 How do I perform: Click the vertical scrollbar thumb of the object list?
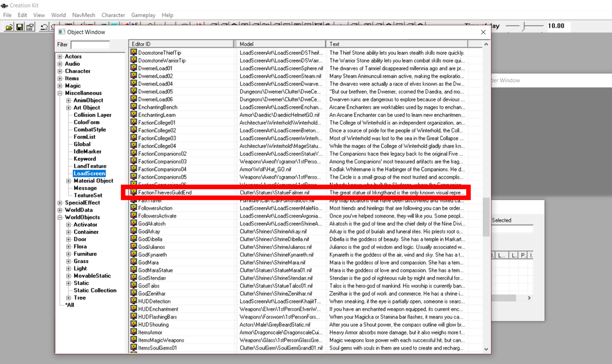486,217
